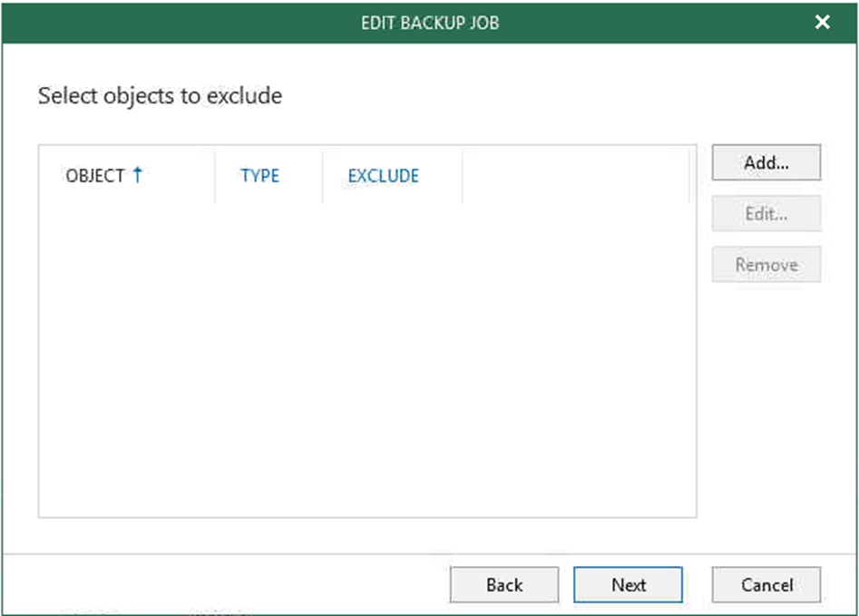The height and width of the screenshot is (616, 859).
Task: Click the EDIT BACKUP JOB title bar
Action: [x=430, y=23]
